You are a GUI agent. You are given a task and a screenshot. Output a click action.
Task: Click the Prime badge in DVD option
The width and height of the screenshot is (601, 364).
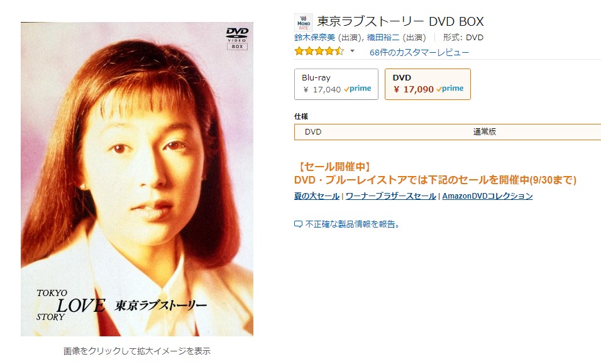click(450, 89)
